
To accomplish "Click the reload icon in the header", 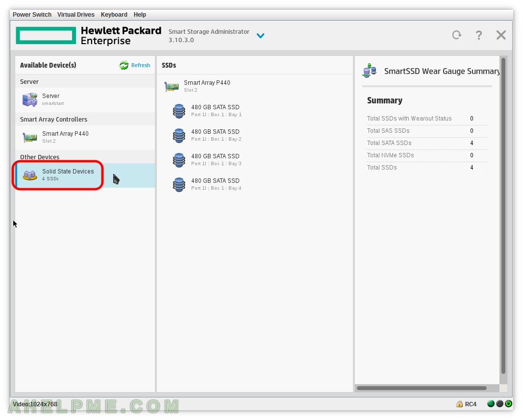I will click(x=457, y=35).
